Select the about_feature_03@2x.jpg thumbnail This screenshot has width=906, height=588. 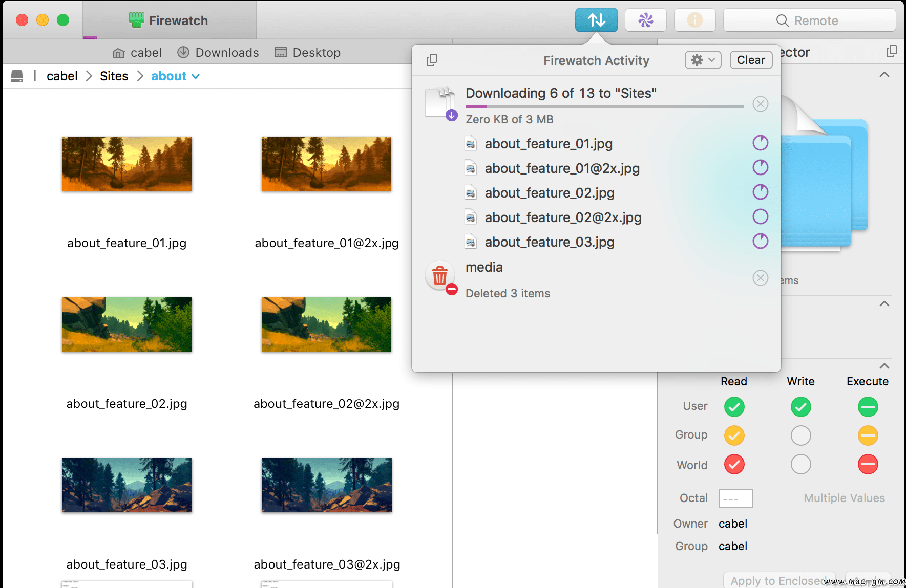(x=326, y=485)
